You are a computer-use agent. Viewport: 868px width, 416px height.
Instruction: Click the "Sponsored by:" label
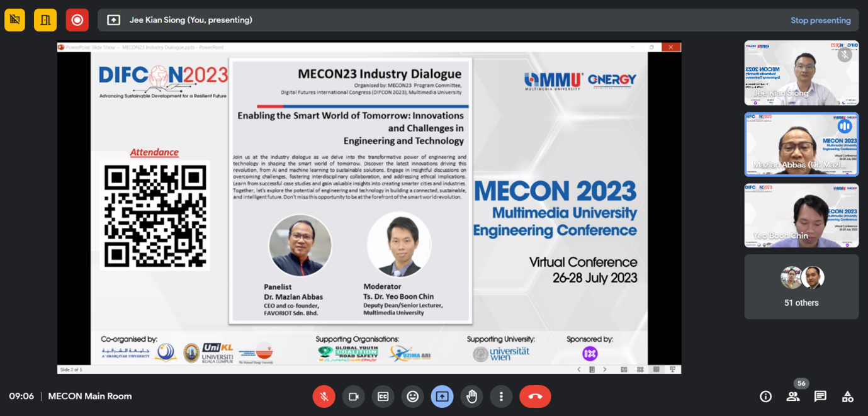(x=590, y=339)
